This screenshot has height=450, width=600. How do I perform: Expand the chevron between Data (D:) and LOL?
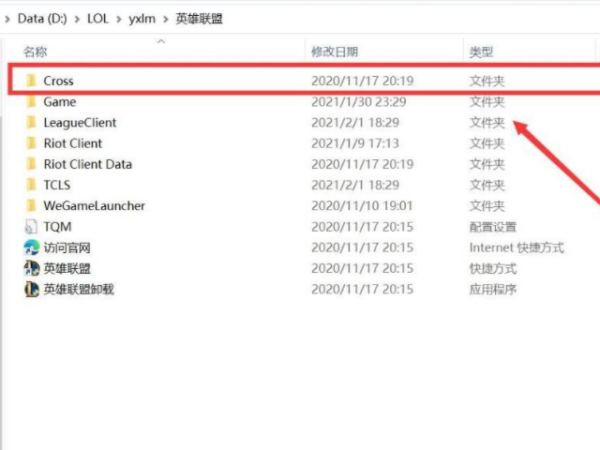pos(77,19)
